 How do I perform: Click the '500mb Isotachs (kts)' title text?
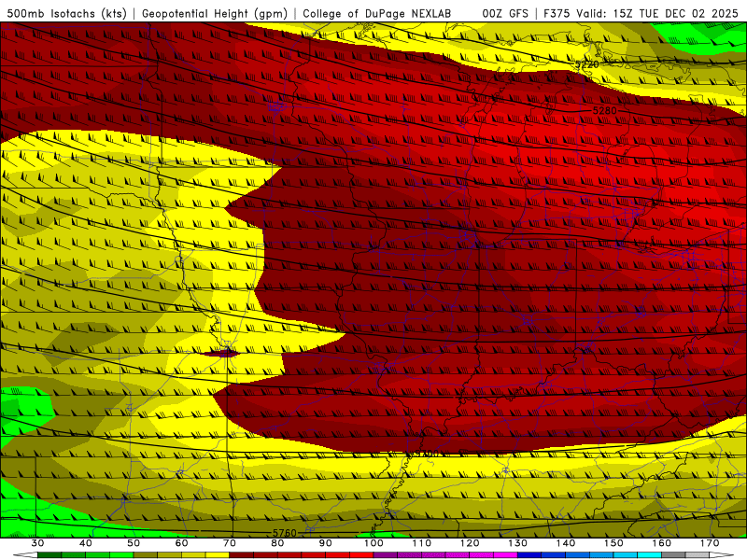(x=66, y=13)
